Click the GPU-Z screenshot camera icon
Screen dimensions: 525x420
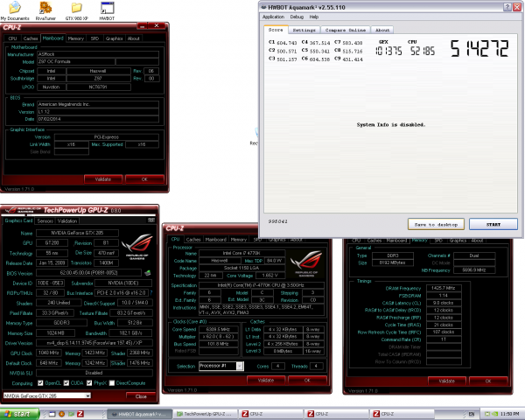(x=151, y=220)
